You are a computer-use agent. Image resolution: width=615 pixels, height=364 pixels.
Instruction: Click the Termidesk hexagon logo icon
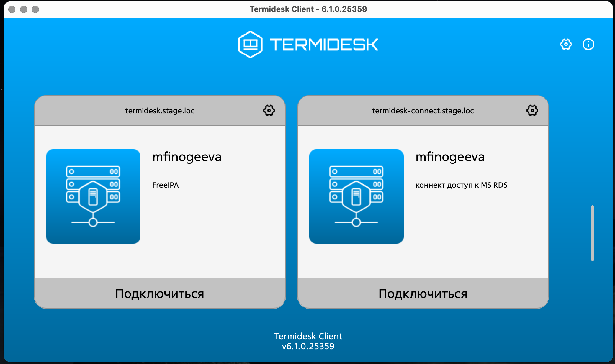(250, 45)
